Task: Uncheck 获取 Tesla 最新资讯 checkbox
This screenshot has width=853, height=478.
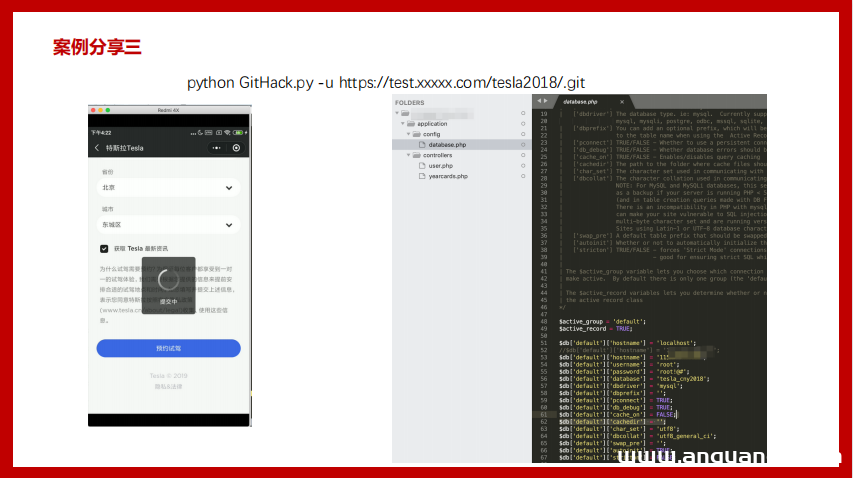Action: [104, 248]
